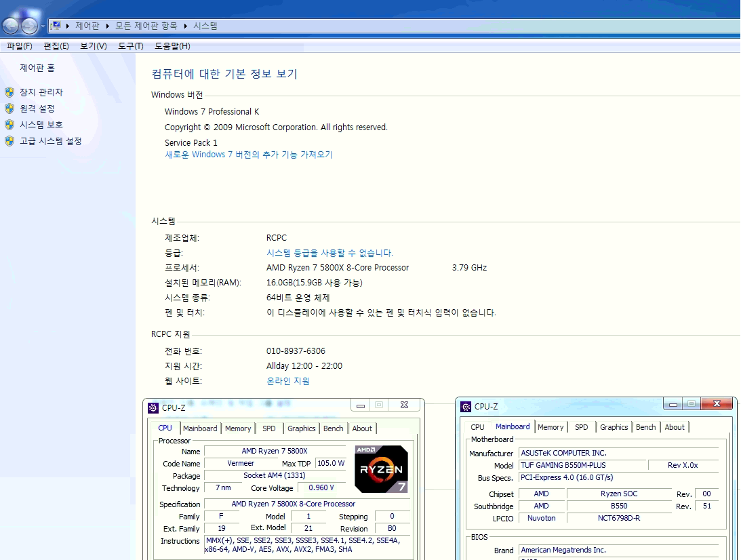741x560 pixels.
Task: Minimize the right CPU-Z window
Action: pos(673,403)
